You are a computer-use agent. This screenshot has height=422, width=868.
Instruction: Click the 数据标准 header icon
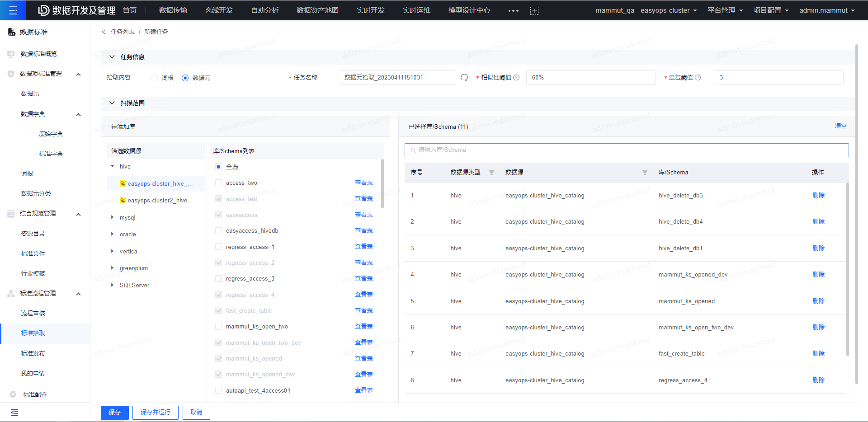12,32
